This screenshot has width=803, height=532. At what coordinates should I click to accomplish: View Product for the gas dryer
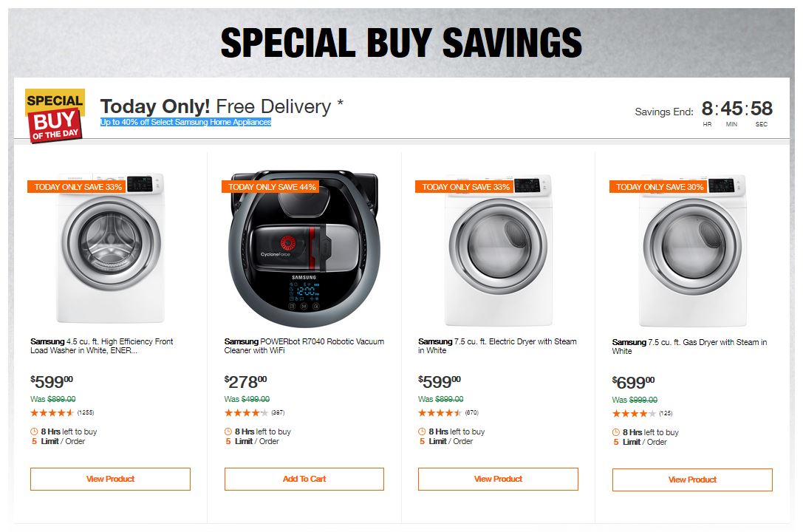pyautogui.click(x=692, y=480)
